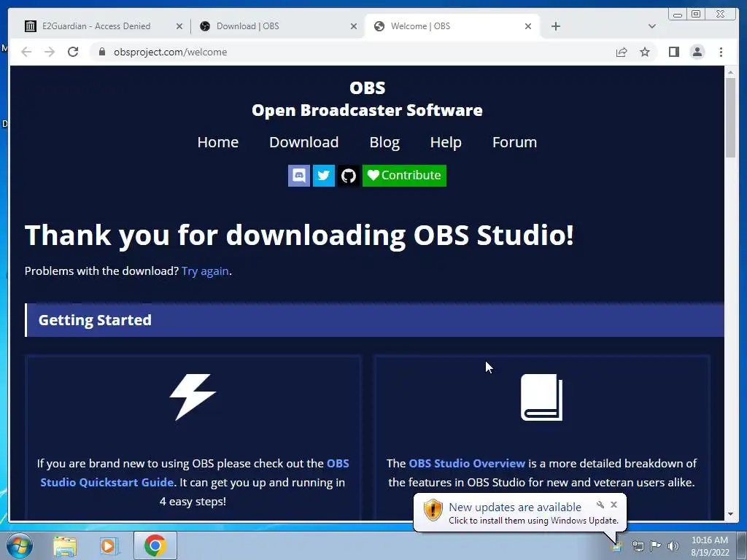
Task: Open the Help navigation link
Action: 446,142
